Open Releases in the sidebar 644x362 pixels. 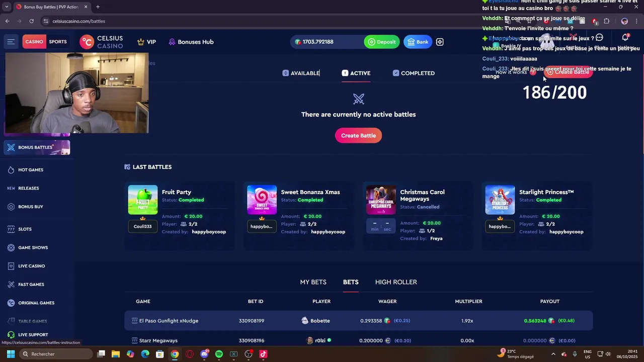tap(29, 188)
